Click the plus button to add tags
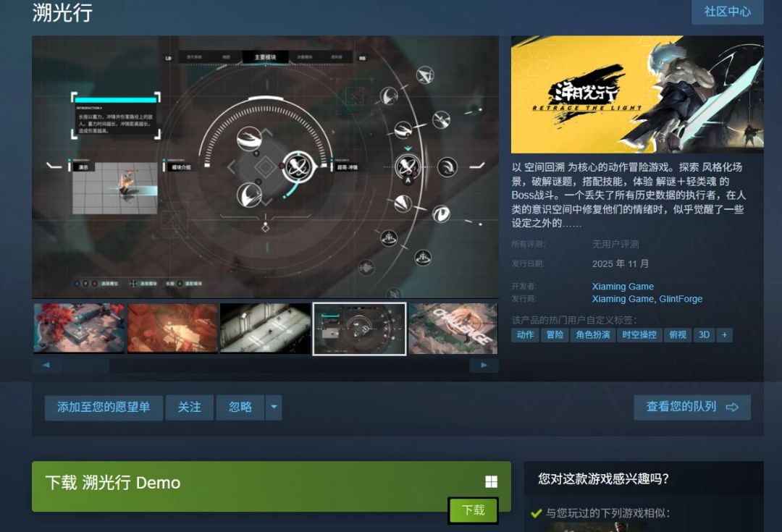Image resolution: width=782 pixels, height=532 pixels. coord(725,335)
